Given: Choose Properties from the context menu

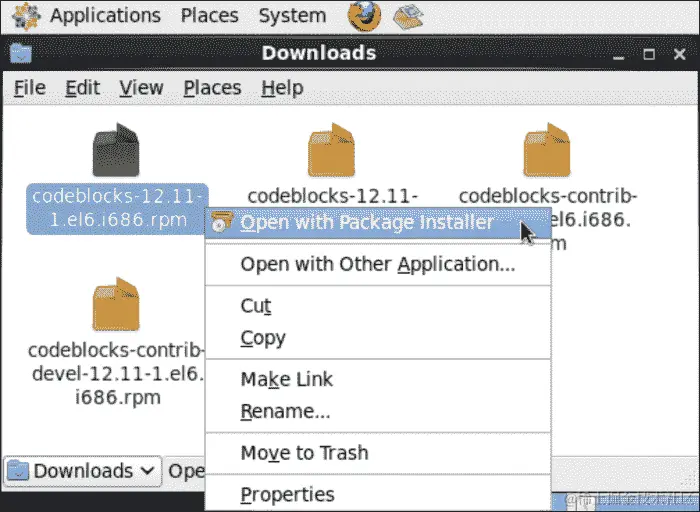Looking at the screenshot, I should click(x=378, y=494).
